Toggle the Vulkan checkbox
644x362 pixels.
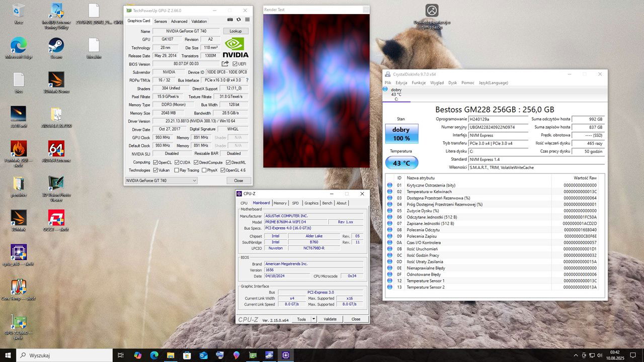point(155,170)
